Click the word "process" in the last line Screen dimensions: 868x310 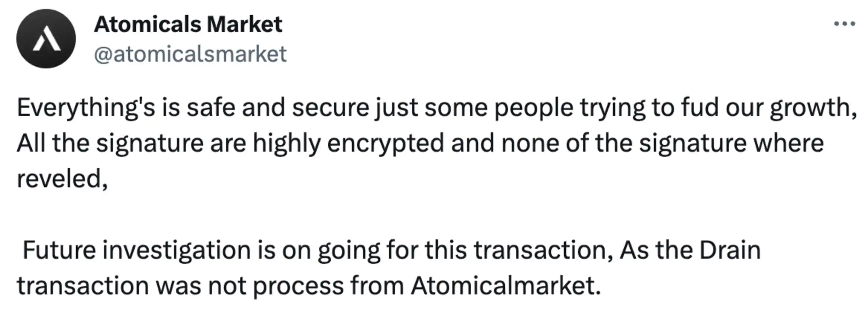click(x=299, y=287)
